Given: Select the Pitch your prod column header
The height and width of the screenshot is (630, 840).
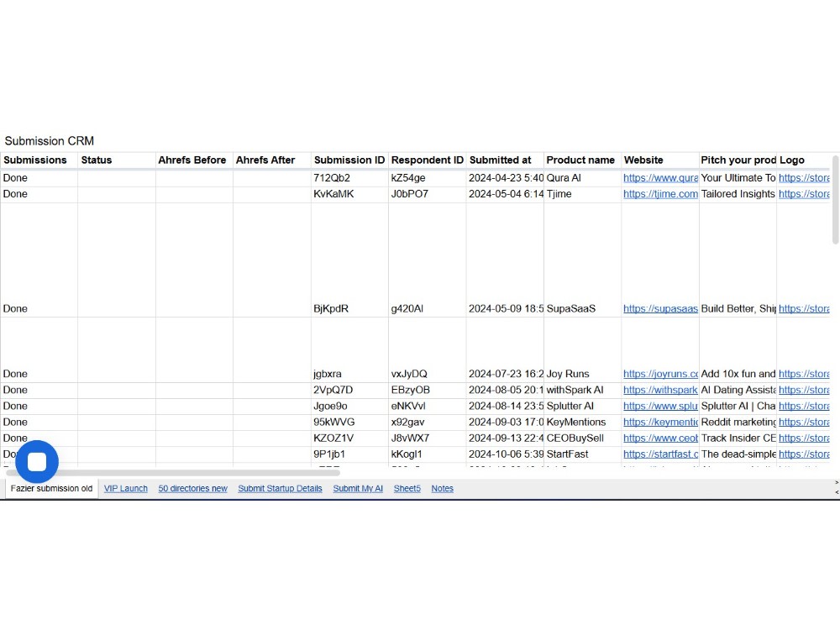Looking at the screenshot, I should pos(738,160).
